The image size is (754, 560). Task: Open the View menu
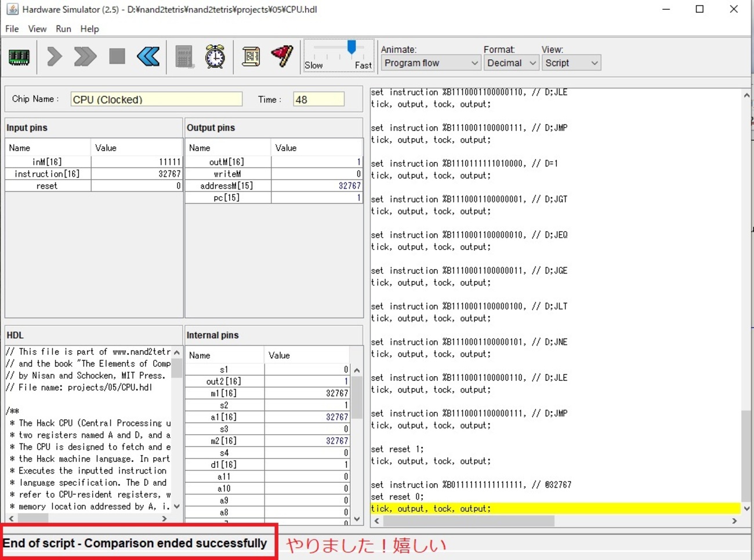[x=37, y=28]
